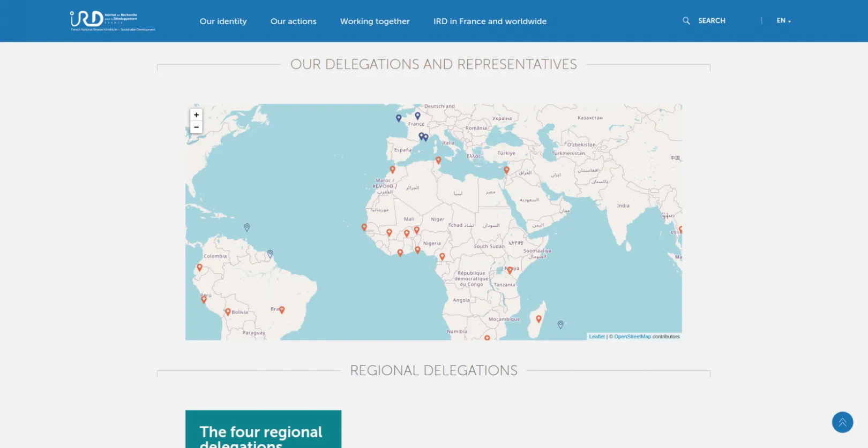The image size is (868, 448).
Task: Select the orange marker in southern Mali
Action: click(x=389, y=232)
